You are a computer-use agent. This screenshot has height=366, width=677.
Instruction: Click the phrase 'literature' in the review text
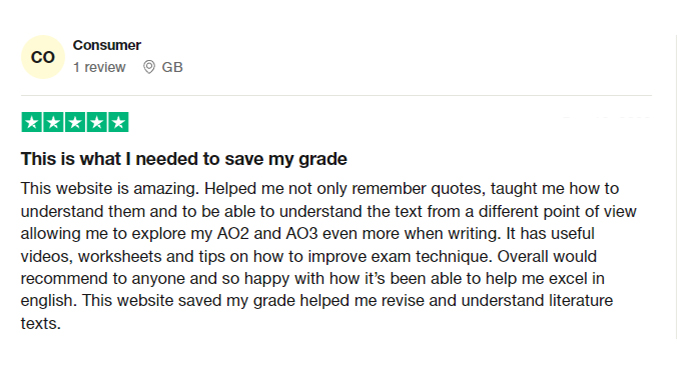point(581,300)
